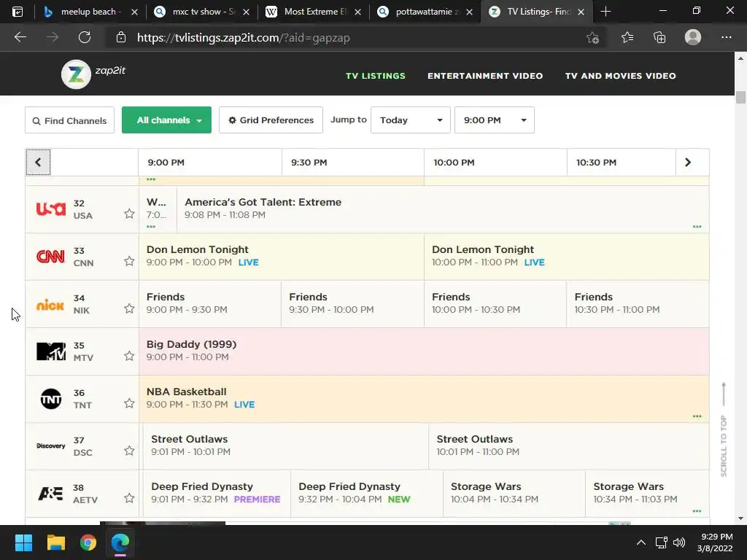The width and height of the screenshot is (747, 560).
Task: Favorite the DSC channel star
Action: [129, 451]
